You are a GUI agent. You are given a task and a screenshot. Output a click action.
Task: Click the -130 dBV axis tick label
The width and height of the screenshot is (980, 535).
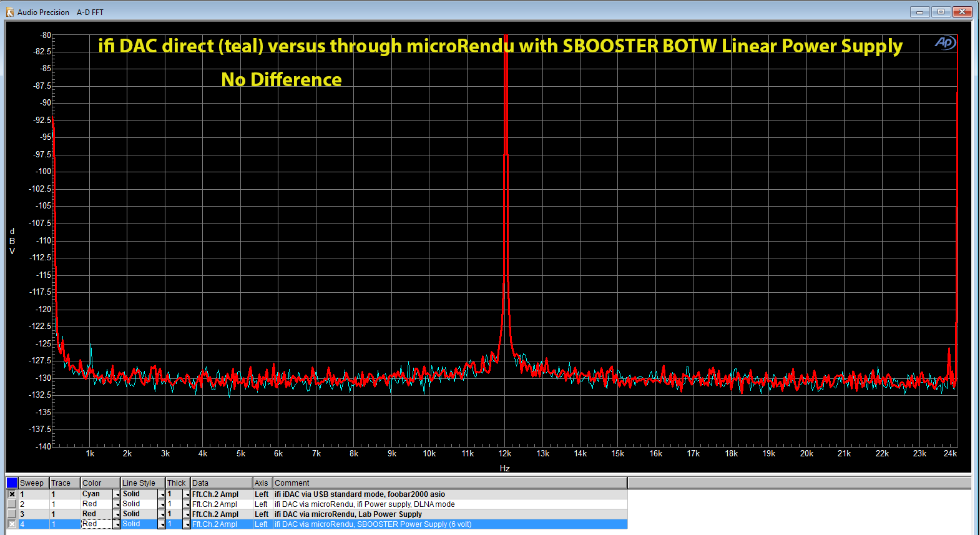(x=43, y=378)
